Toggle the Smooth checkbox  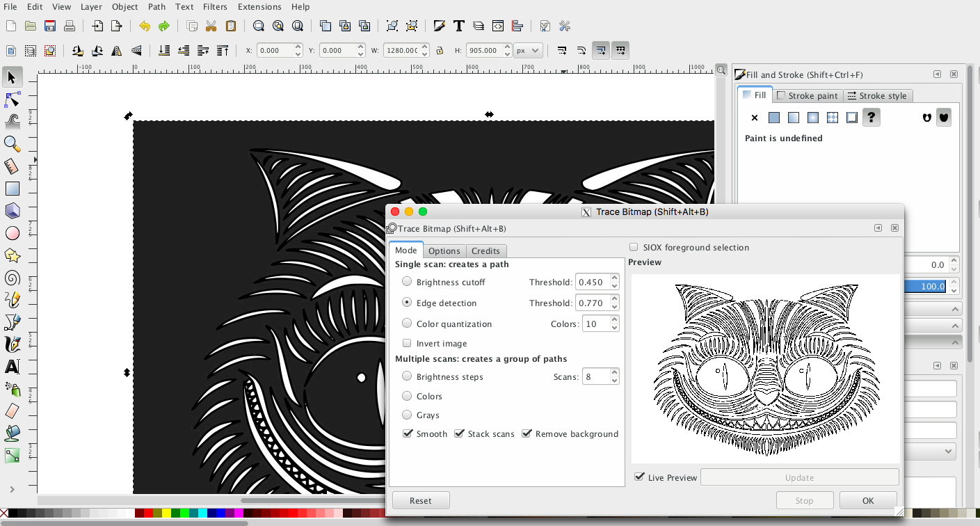[407, 433]
